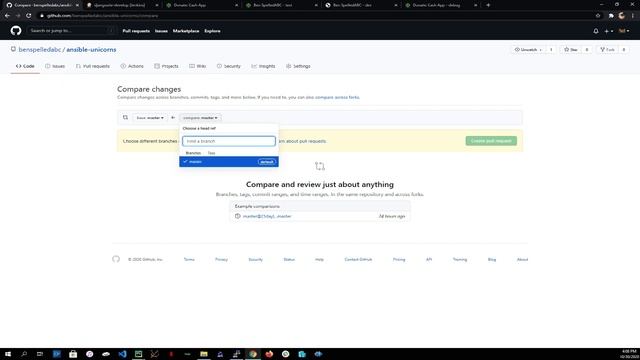
Task: Click the Fork button
Action: (x=608, y=49)
